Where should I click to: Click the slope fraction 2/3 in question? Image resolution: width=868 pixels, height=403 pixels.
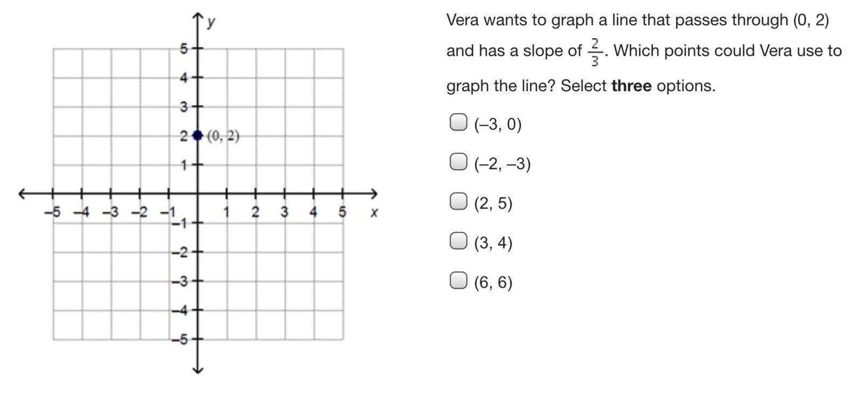click(x=595, y=52)
